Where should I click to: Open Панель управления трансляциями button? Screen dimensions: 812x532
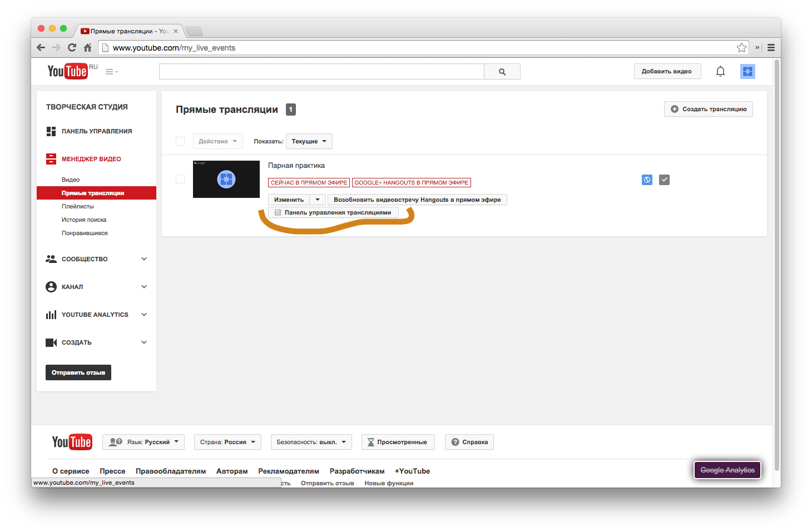point(333,212)
